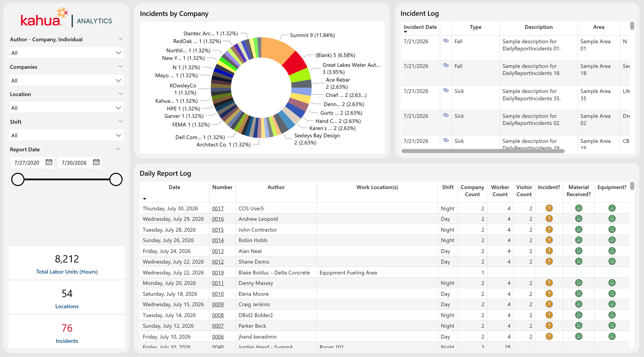Click link icon for DailyReportIncidents 35 row
Image resolution: width=644 pixels, height=357 pixels.
pyautogui.click(x=446, y=91)
